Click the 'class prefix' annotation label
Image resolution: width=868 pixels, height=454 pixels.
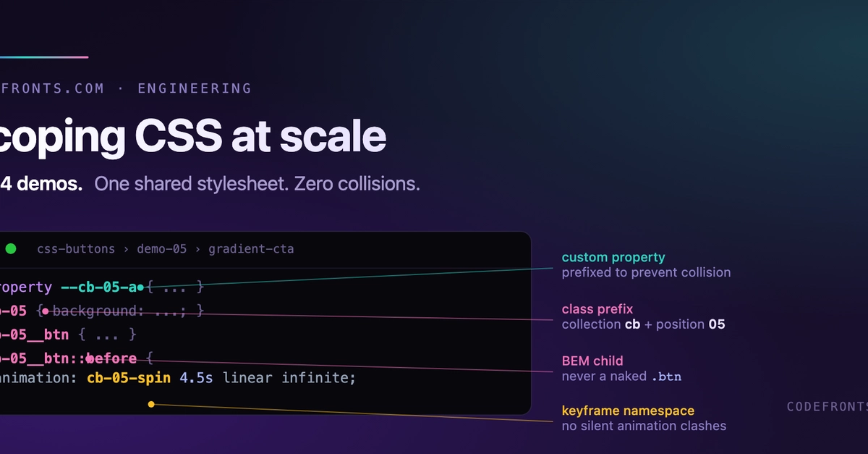(597, 309)
